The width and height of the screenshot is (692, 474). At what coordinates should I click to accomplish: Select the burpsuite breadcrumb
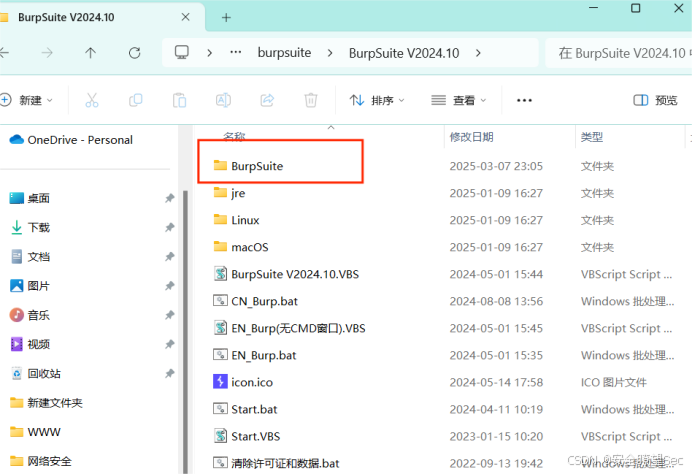tap(284, 53)
